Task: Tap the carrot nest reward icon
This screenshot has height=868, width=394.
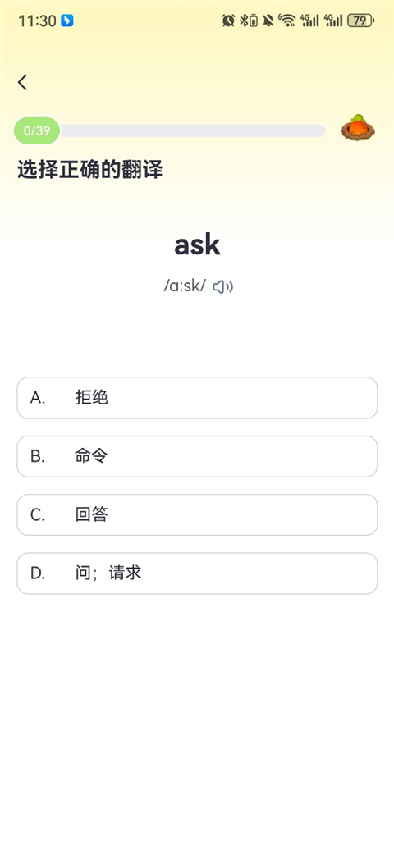Action: click(x=358, y=128)
